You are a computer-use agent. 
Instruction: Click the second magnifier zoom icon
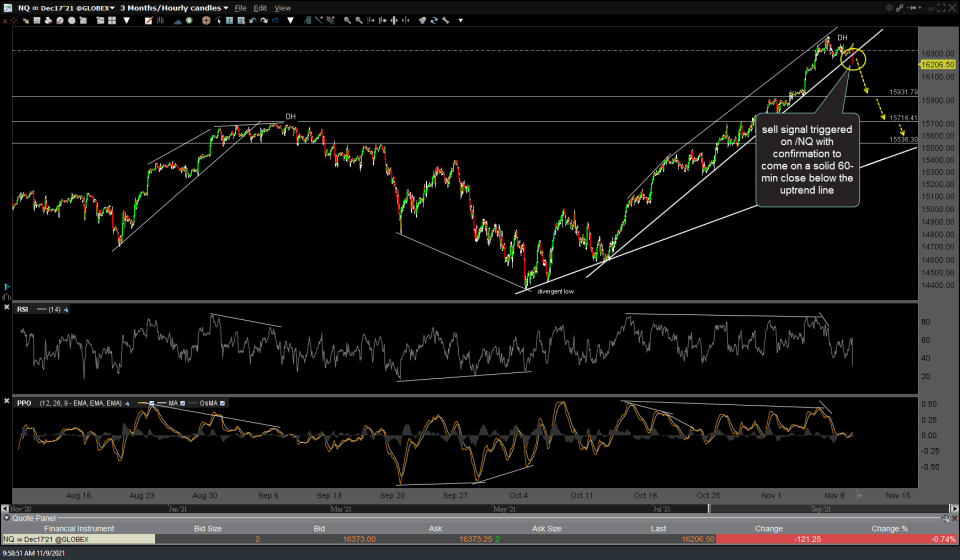click(359, 21)
